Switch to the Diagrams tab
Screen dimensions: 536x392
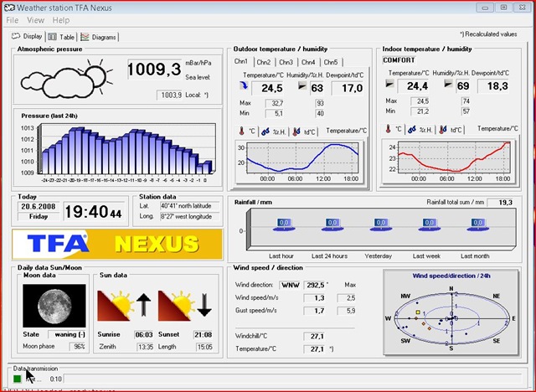[x=99, y=37]
